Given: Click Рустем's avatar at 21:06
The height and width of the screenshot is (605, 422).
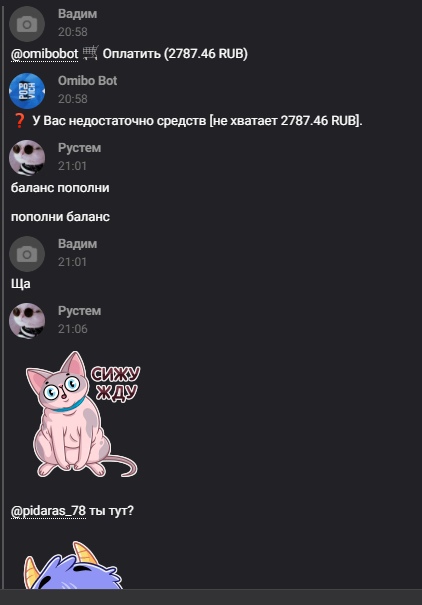Looking at the screenshot, I should click(x=27, y=321).
